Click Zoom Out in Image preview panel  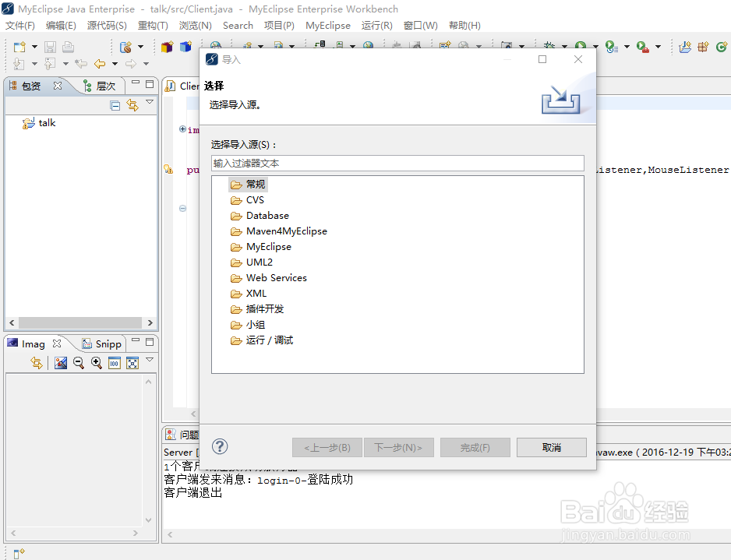pyautogui.click(x=78, y=363)
